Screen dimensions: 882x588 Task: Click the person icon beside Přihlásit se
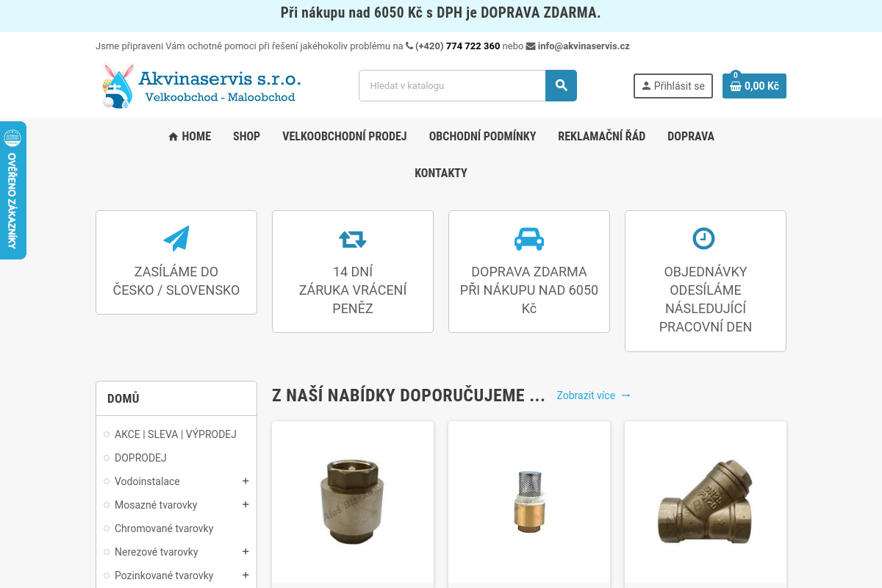pyautogui.click(x=646, y=85)
